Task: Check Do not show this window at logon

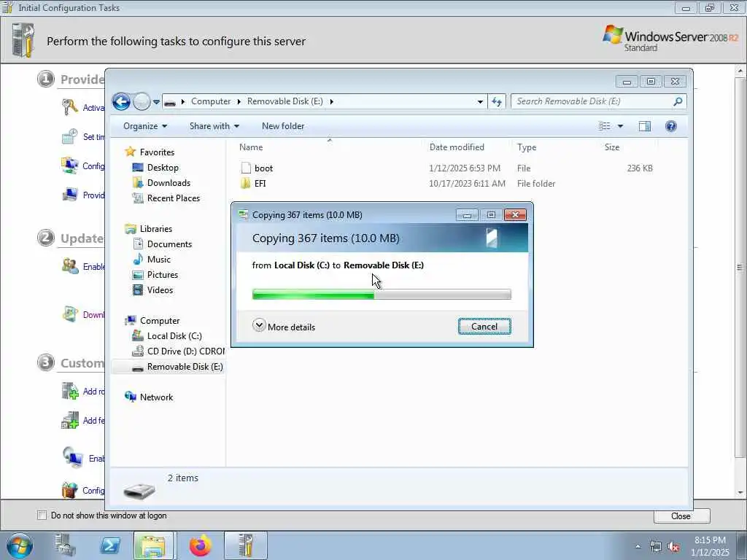Action: 42,516
